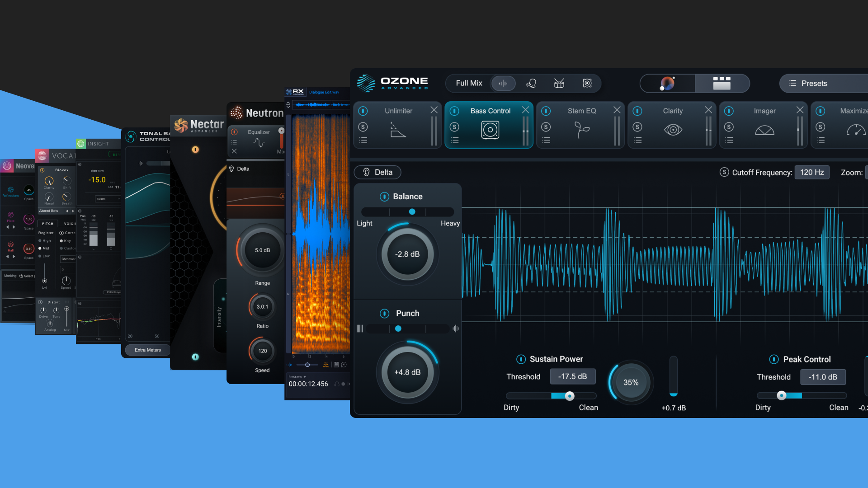Screen dimensions: 868x488
Task: Click the Balance Light/Heavy slider handle
Action: pos(412,211)
